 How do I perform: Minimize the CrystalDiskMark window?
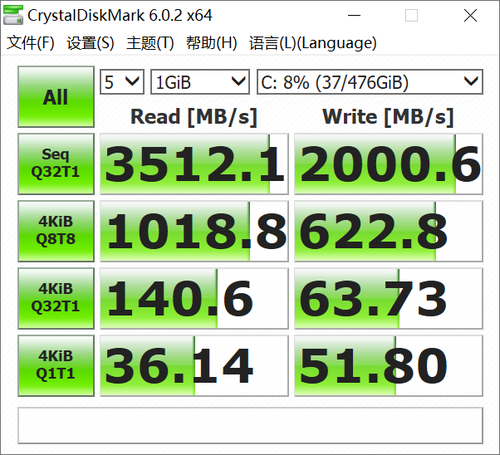354,15
